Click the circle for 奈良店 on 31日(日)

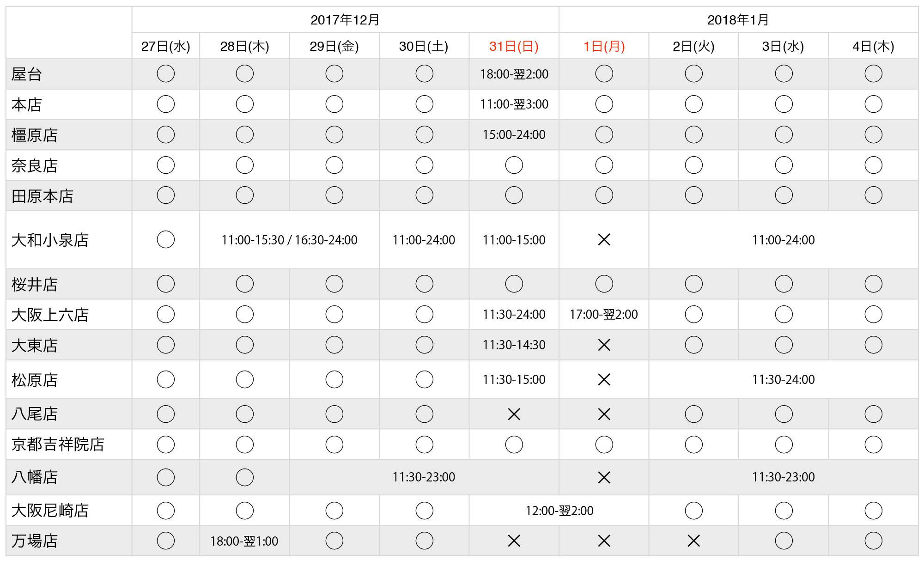point(514,165)
